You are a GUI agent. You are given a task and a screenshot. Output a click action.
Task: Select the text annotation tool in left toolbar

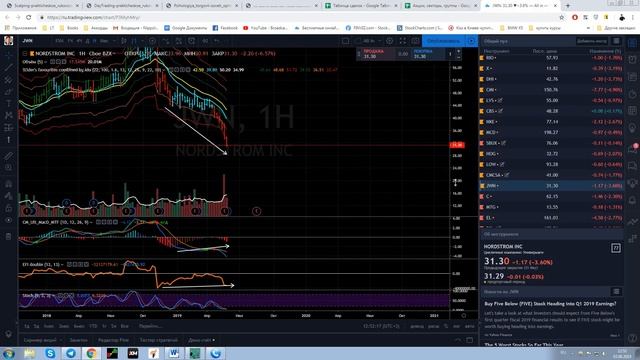9,104
